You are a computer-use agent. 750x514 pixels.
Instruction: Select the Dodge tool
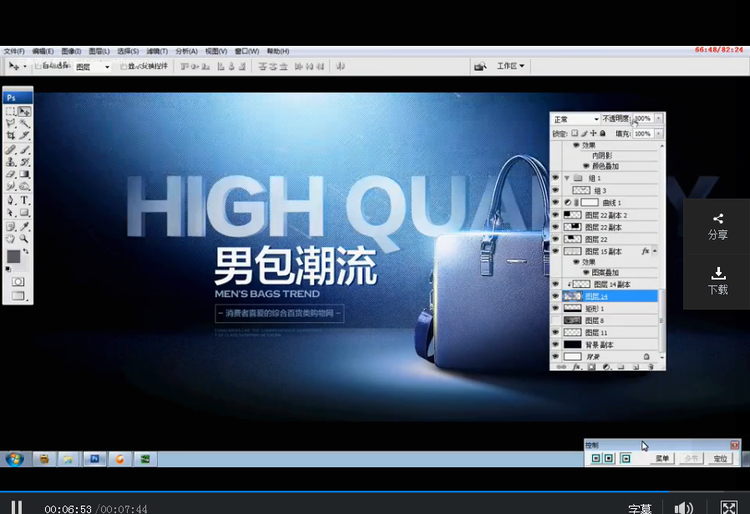24,186
